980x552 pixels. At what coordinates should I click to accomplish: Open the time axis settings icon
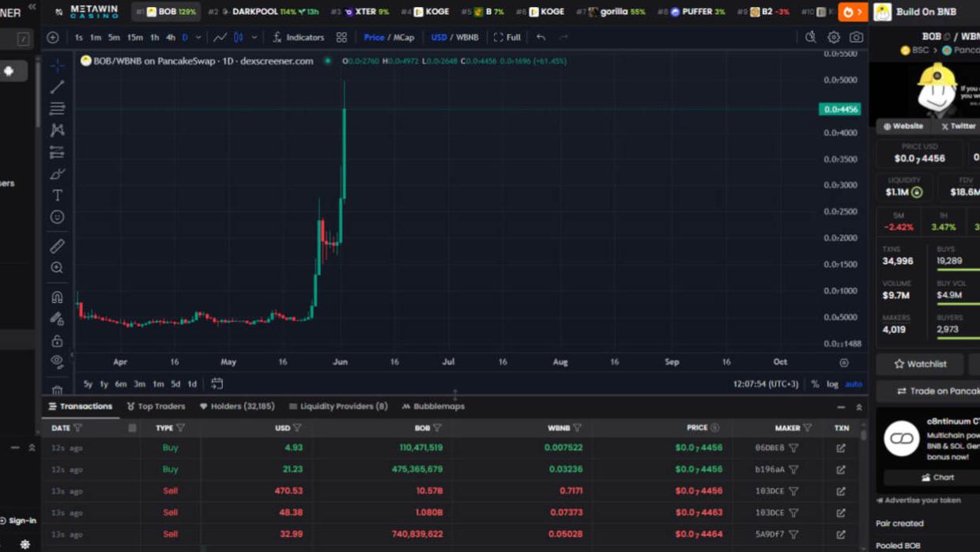pyautogui.click(x=844, y=362)
